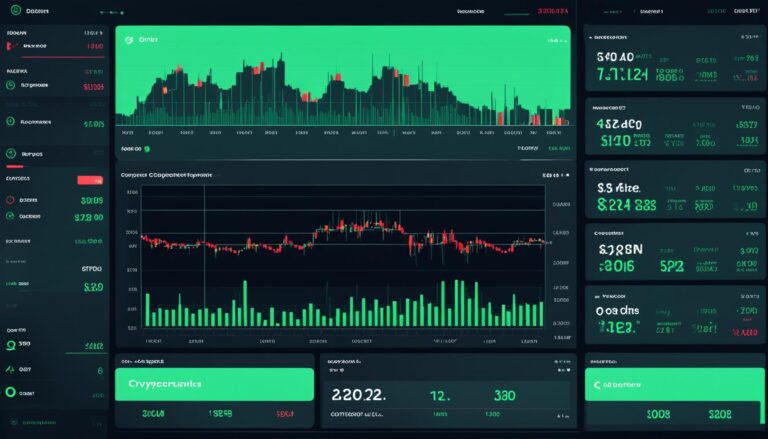Select the white tab below area chart
The width and height of the screenshot is (768, 439).
(x=528, y=148)
